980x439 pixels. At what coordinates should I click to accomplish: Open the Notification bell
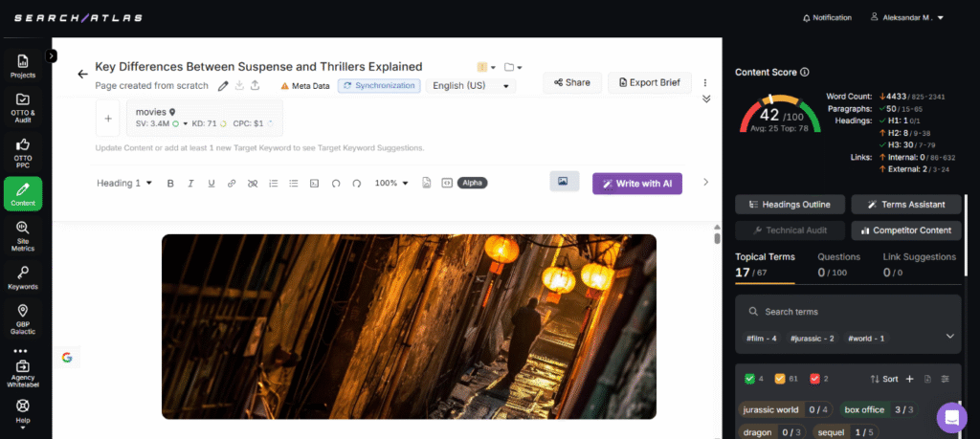827,17
